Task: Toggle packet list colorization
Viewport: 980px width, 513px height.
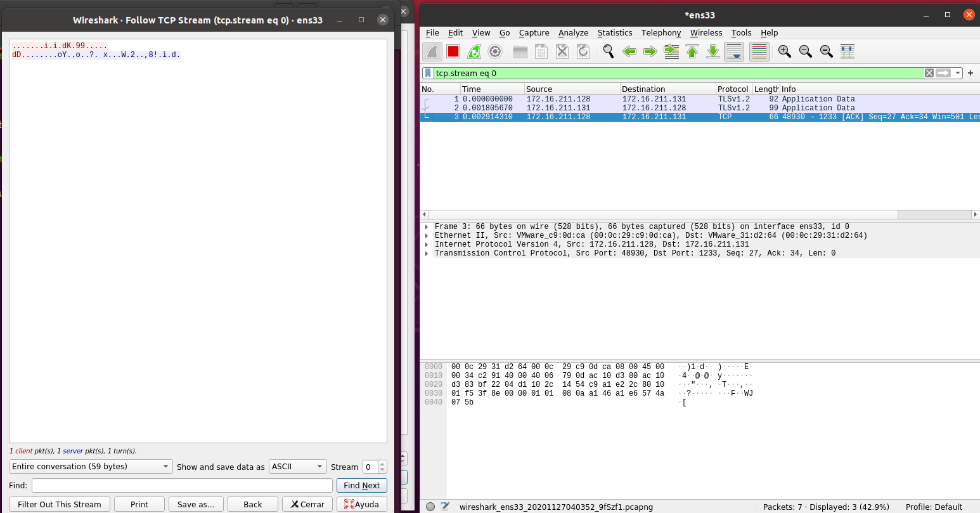Action: [x=759, y=52]
